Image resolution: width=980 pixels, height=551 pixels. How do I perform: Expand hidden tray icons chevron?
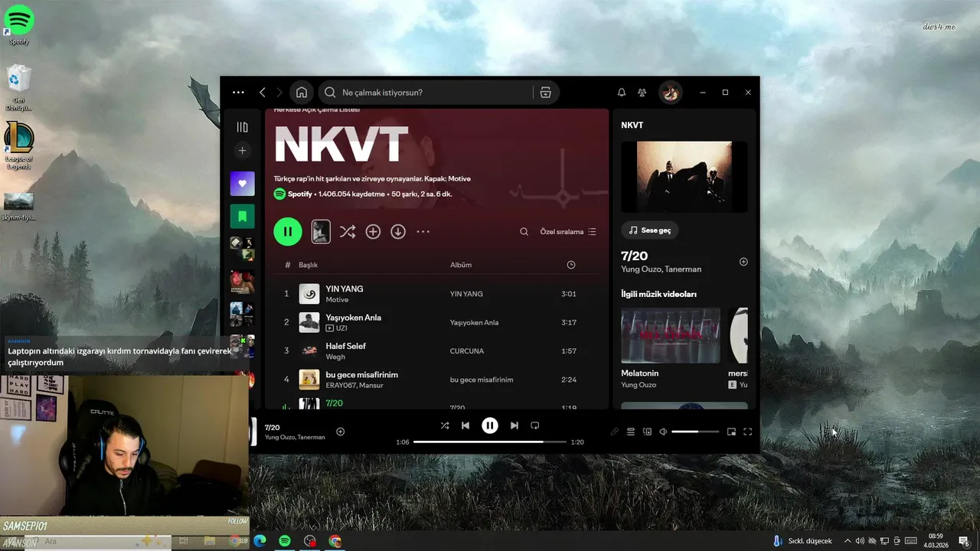tap(848, 541)
